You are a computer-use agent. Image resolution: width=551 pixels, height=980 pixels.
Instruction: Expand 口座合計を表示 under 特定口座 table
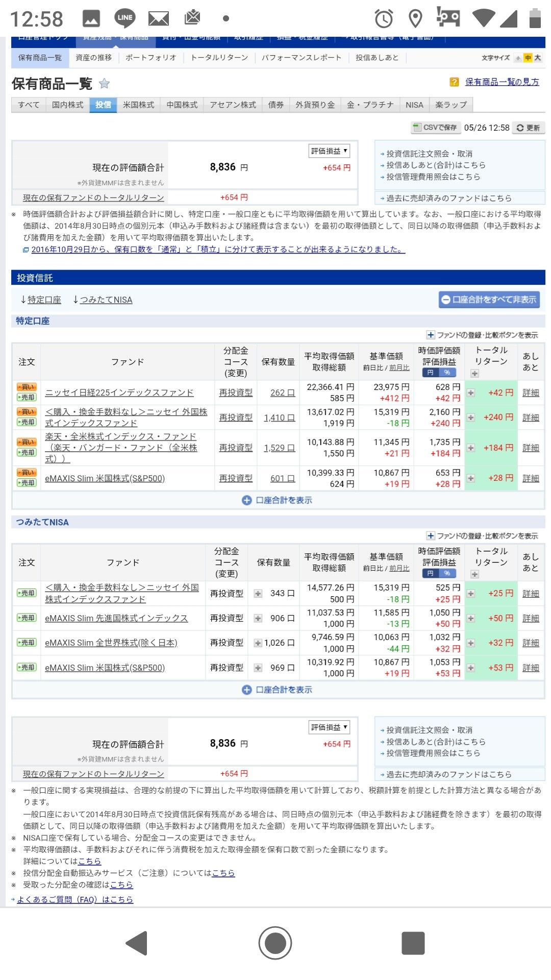coord(277,500)
